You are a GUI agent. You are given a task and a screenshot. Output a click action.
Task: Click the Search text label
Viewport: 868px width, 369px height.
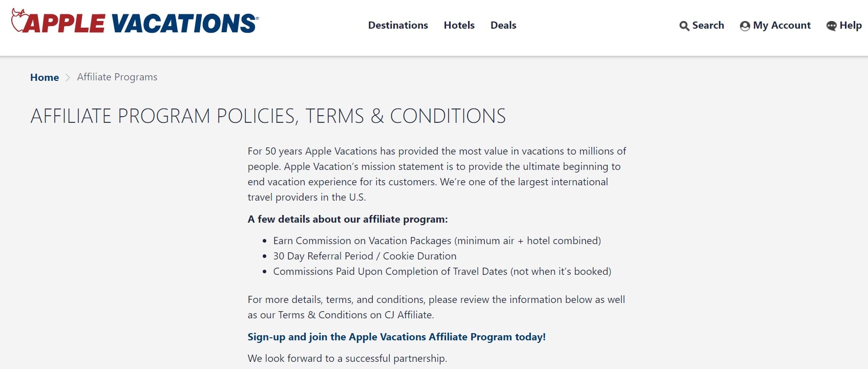708,25
